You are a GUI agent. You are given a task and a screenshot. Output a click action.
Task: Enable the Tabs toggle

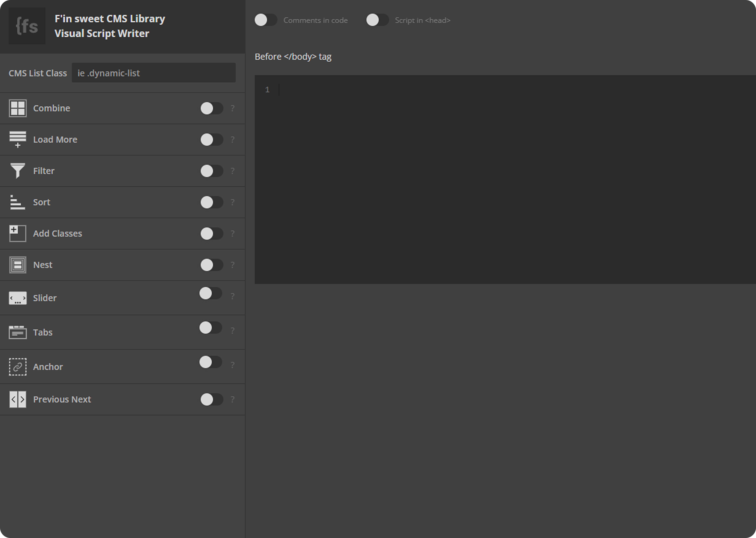[x=211, y=328]
